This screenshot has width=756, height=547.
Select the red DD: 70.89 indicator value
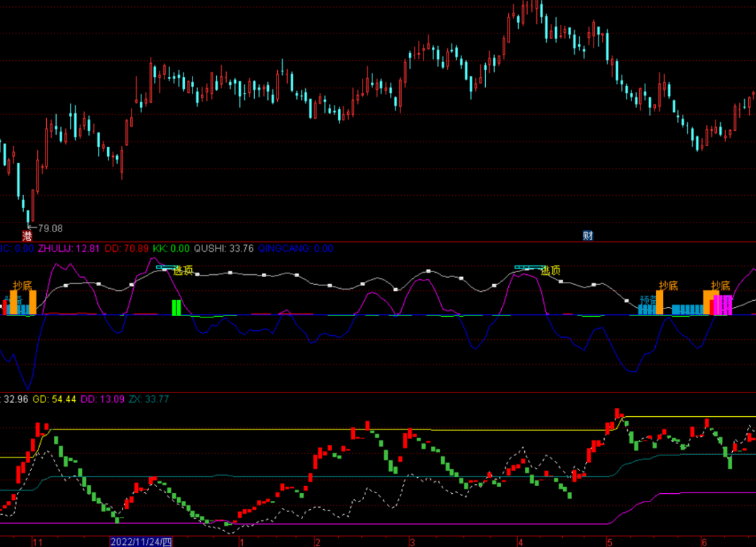tap(126, 249)
